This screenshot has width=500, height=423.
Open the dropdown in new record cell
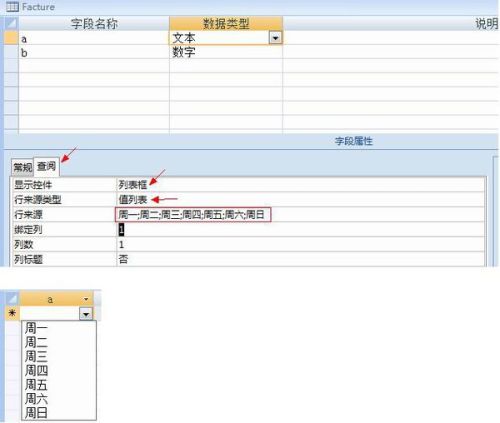pos(86,314)
